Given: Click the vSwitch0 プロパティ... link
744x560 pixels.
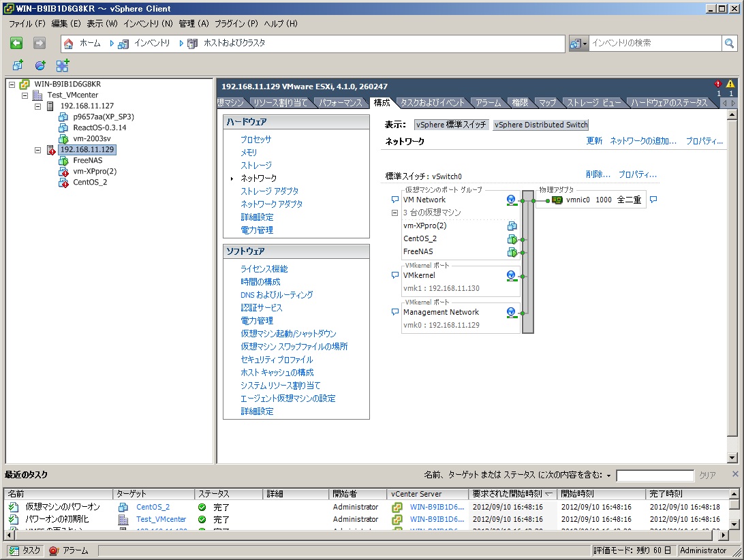Looking at the screenshot, I should 637,174.
